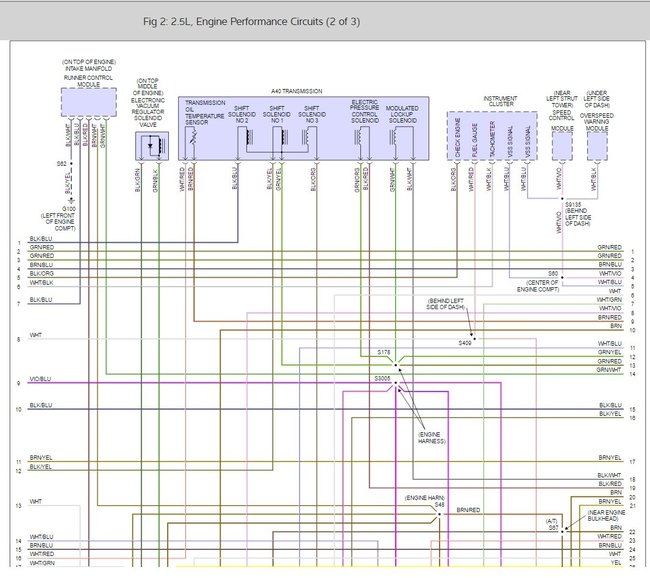The height and width of the screenshot is (578, 650).
Task: Click the Transmission Oil Temperature Sensor resistor symbol
Action: point(192,138)
